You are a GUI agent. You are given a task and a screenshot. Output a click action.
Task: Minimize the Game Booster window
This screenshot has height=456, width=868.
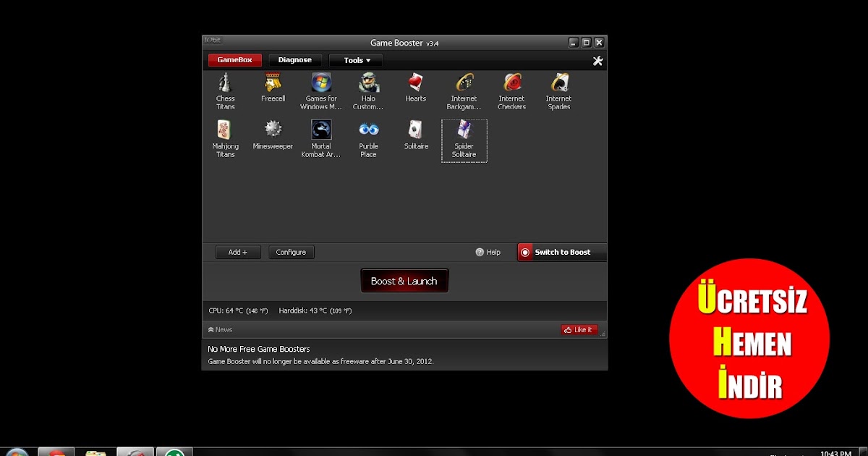pyautogui.click(x=574, y=43)
